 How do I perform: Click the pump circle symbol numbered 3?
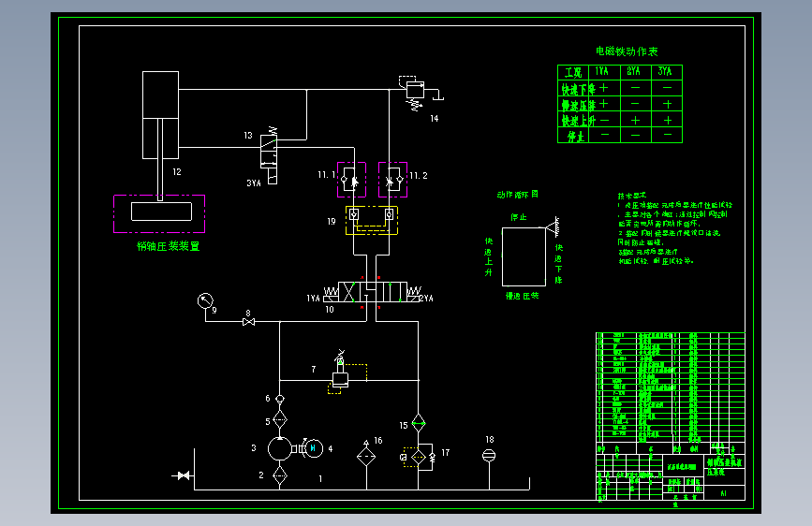pyautogui.click(x=280, y=448)
